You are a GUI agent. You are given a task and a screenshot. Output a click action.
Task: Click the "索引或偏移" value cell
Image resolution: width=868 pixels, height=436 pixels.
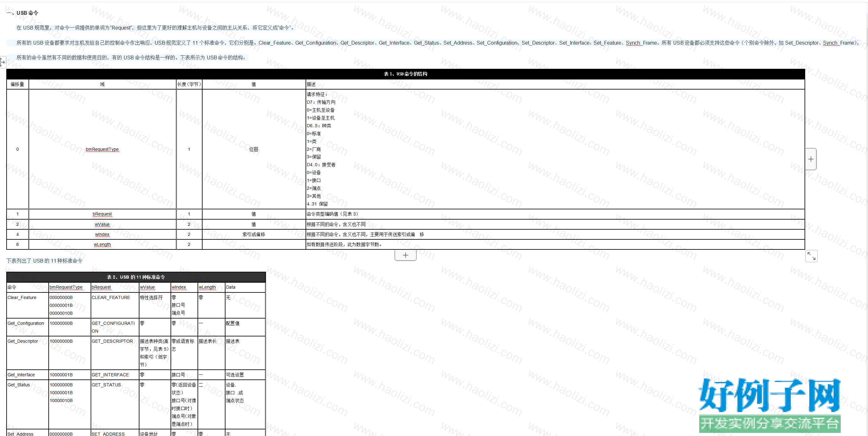coord(253,235)
